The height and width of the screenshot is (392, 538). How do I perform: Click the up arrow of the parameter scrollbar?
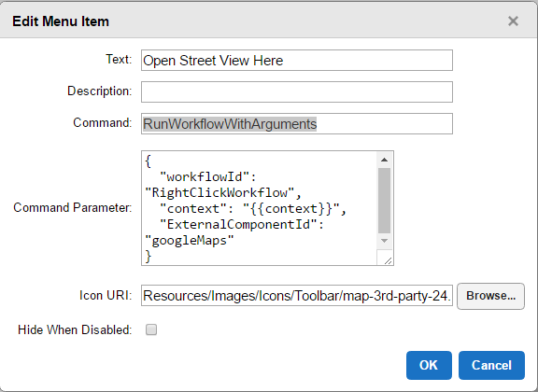point(384,160)
